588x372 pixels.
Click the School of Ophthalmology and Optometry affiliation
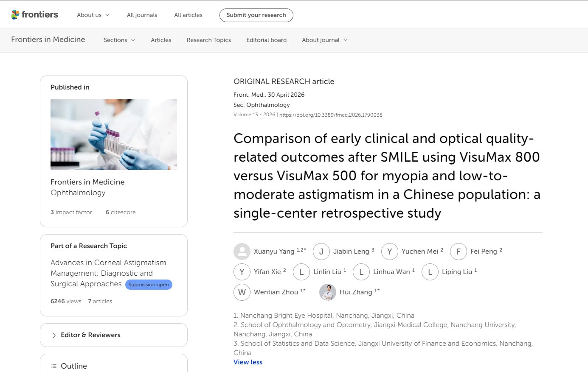[x=375, y=330]
